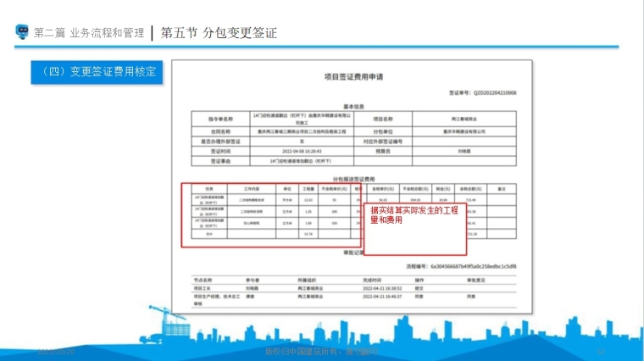
Task: Click the '第二篇 业务流程和管理' header text
Action: point(89,33)
